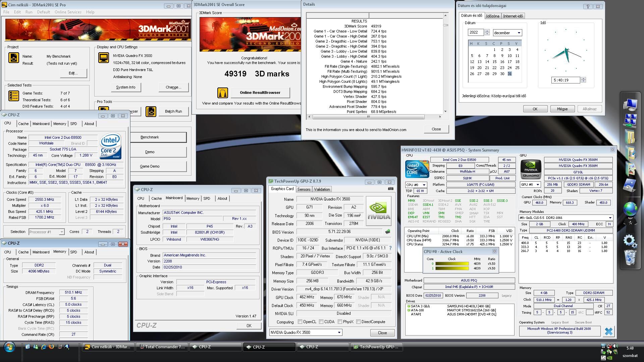Open the Run menu in 3DMark2001
The width and height of the screenshot is (644, 362).
[29, 12]
